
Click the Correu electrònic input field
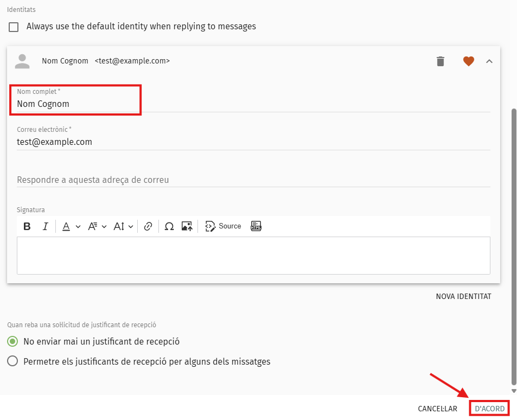point(253,142)
